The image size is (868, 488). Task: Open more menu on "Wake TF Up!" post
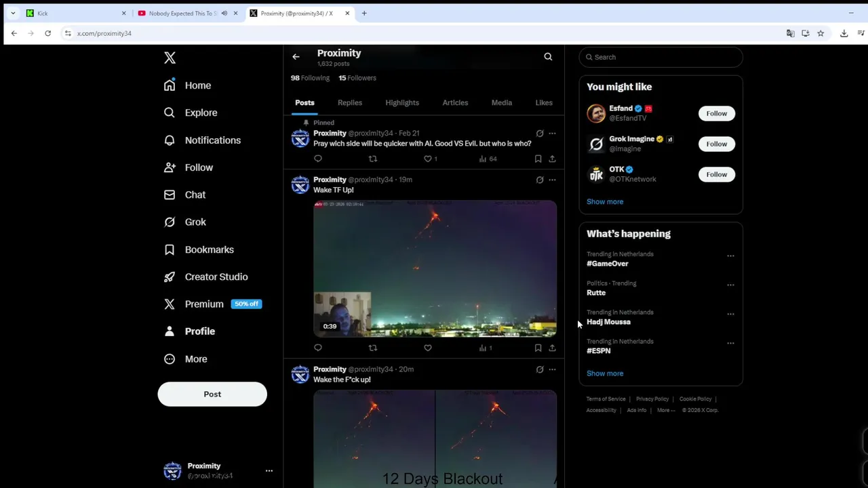tap(552, 180)
